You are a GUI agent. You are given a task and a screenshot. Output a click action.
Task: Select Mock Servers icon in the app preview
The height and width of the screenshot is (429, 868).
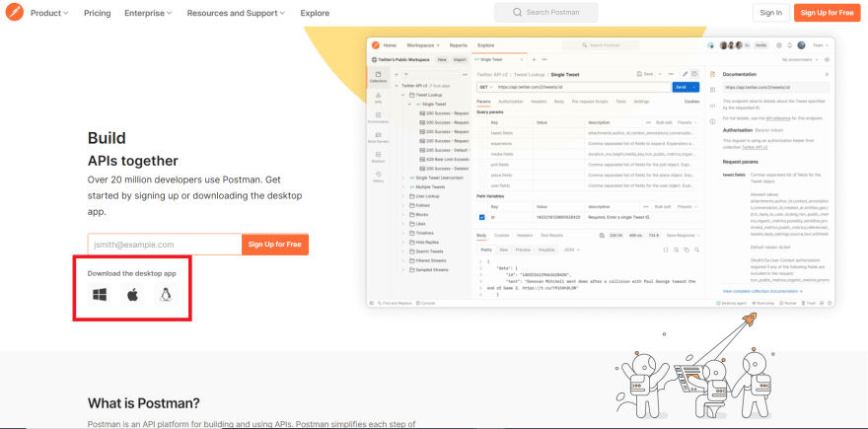click(378, 137)
